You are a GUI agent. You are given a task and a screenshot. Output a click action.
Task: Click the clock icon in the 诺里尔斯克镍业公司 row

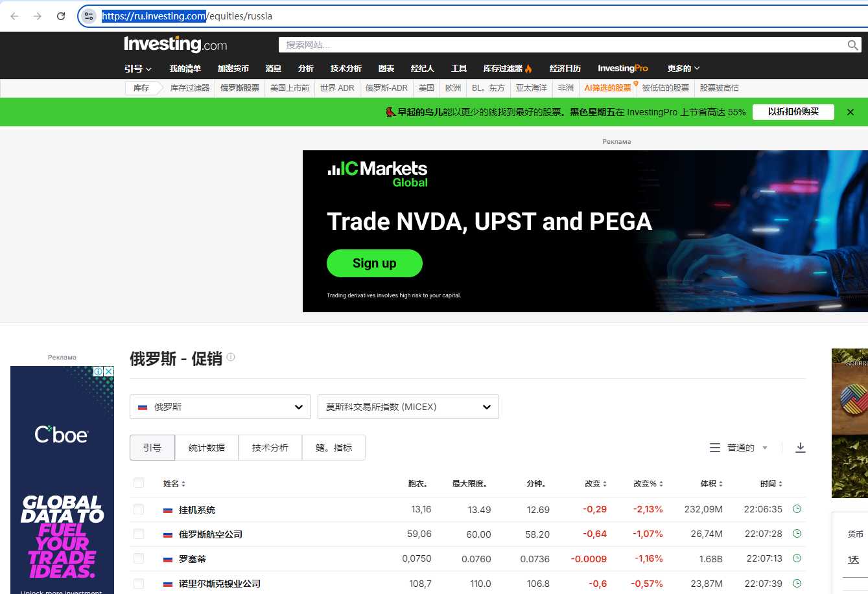[x=797, y=583]
